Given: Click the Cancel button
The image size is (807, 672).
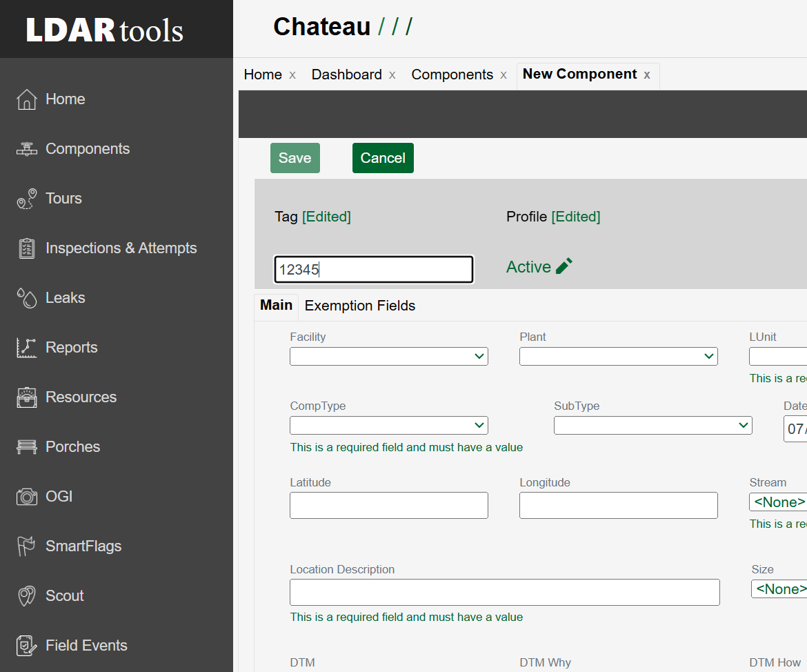Looking at the screenshot, I should (x=383, y=158).
